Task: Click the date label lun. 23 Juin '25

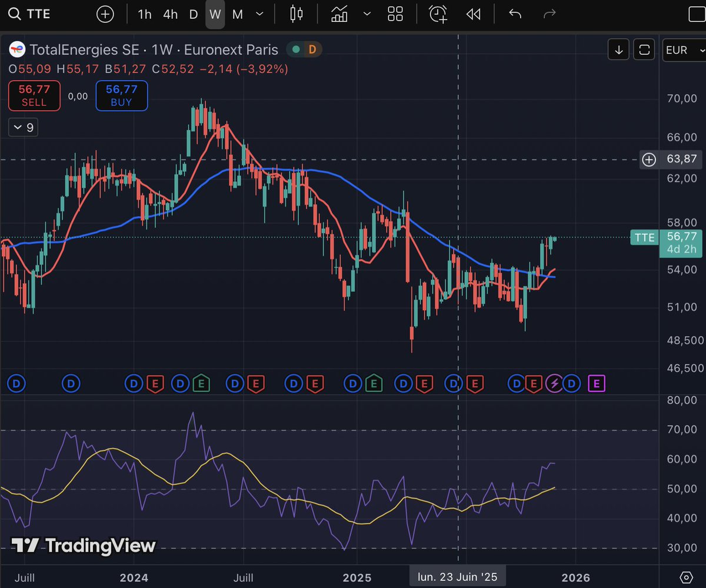Action: (x=458, y=577)
